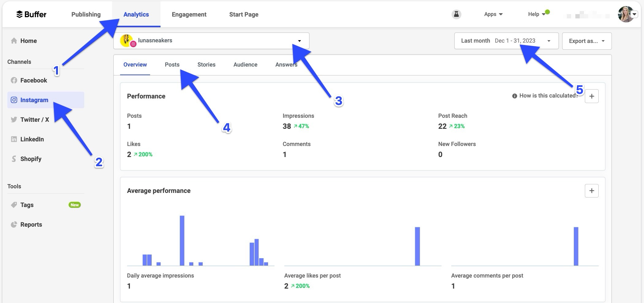Add Performance widget to a report
This screenshot has width=644, height=303.
tap(592, 96)
